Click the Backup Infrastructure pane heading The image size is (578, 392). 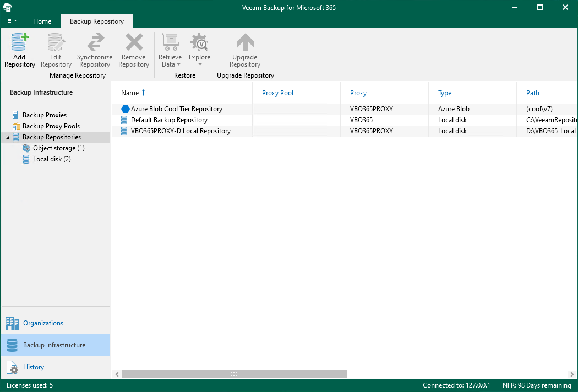pyautogui.click(x=41, y=92)
